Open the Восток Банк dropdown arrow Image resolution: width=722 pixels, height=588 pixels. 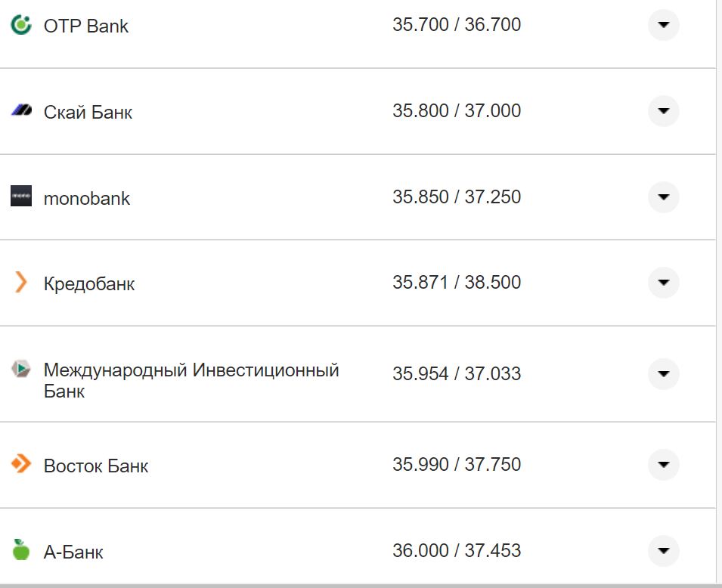663,465
